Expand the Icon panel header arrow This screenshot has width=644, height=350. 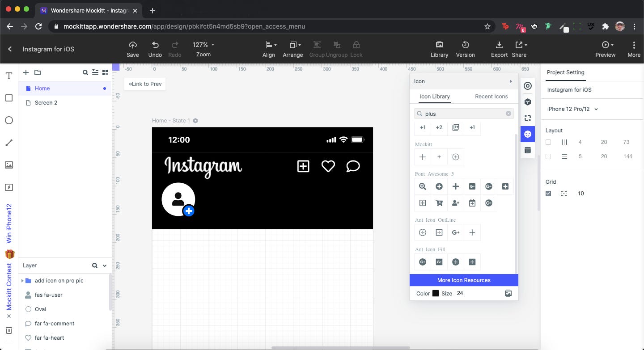pyautogui.click(x=510, y=81)
